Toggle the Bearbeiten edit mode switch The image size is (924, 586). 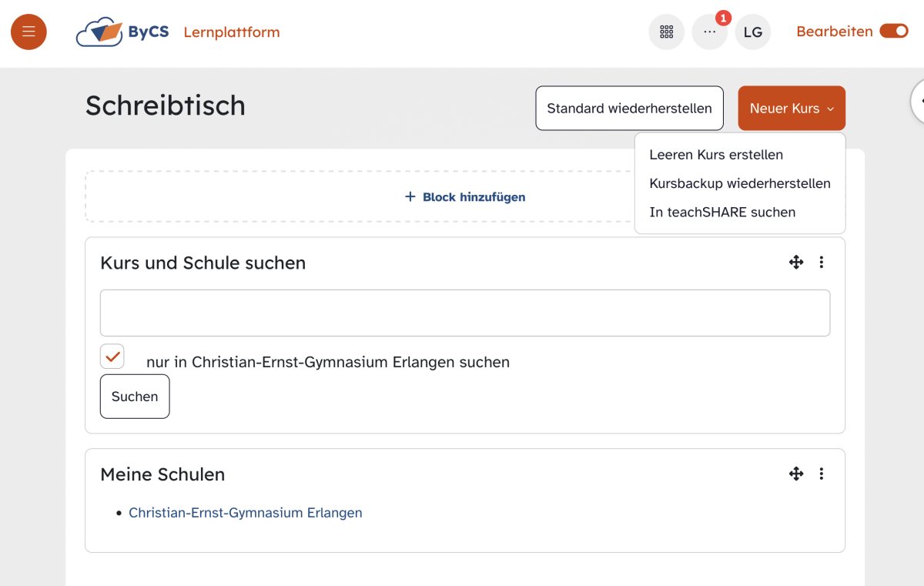coord(893,32)
